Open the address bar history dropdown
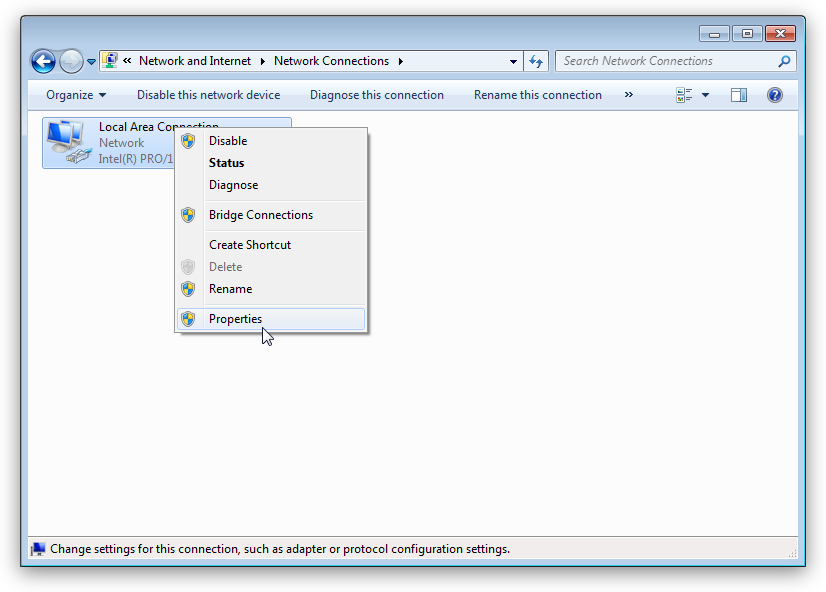Viewport: 826px width, 592px height. (x=513, y=61)
